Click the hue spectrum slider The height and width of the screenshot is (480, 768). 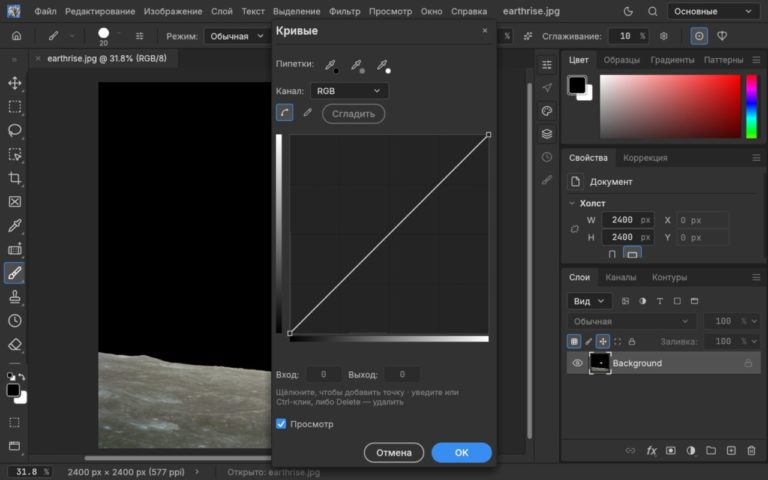(751, 106)
